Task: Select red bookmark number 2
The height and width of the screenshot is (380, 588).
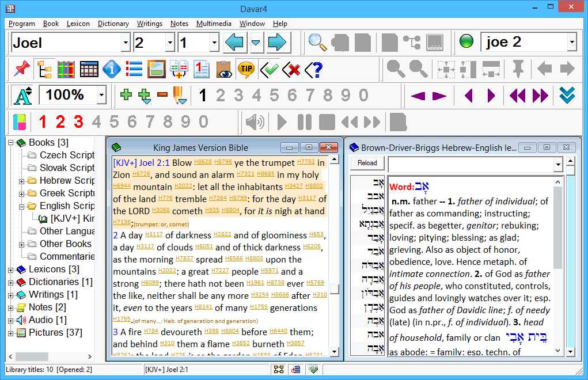Action: point(60,122)
